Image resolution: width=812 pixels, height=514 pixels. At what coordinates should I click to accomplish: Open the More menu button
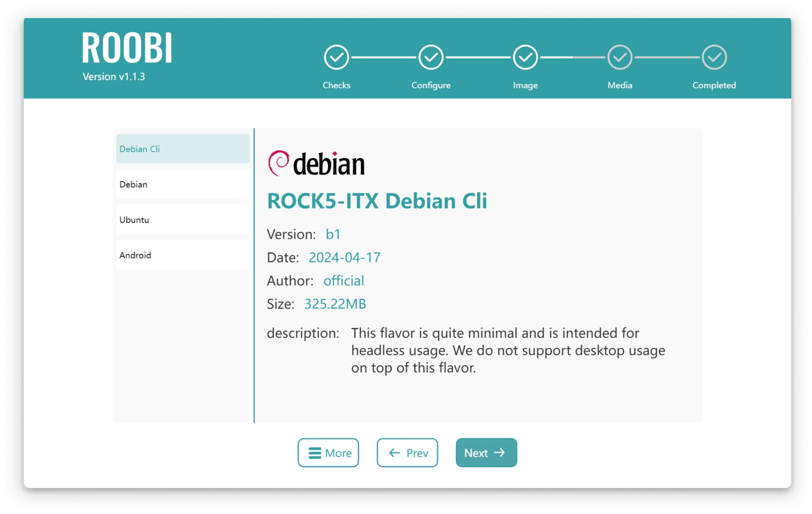328,452
